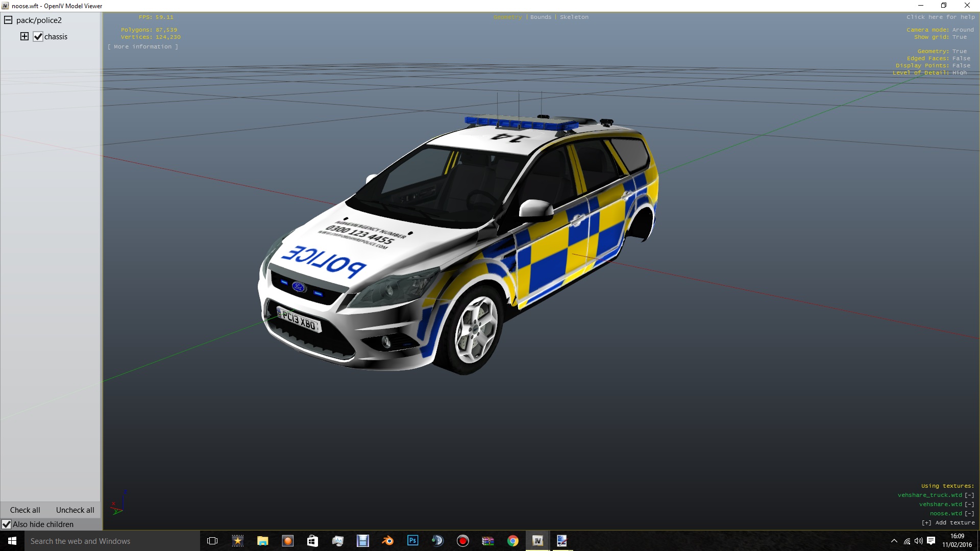Open WinRAR from the taskbar
Viewport: 980px width, 551px height.
click(x=487, y=541)
